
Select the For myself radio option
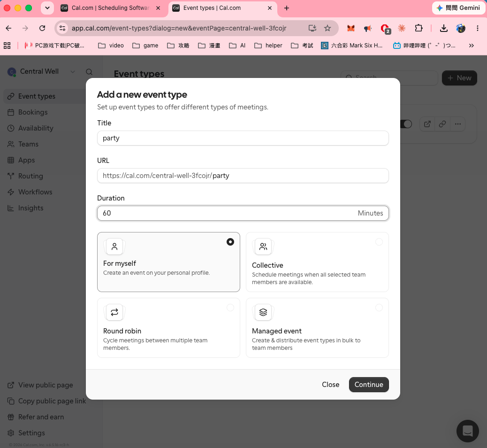[x=230, y=242]
